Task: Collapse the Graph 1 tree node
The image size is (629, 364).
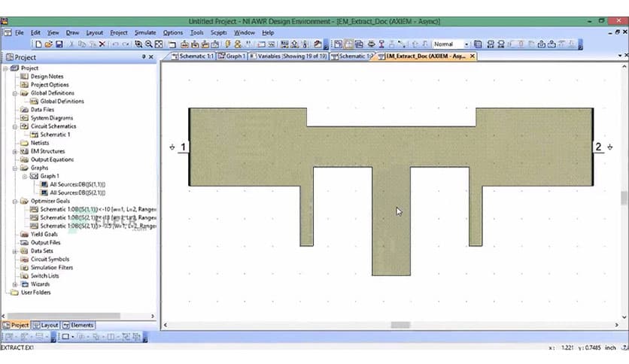Action: click(25, 176)
